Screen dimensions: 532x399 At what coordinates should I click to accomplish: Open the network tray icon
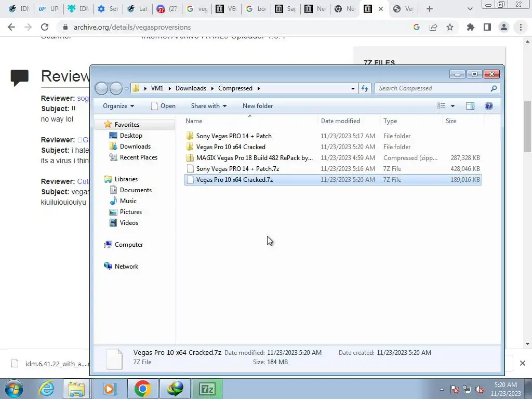click(467, 389)
